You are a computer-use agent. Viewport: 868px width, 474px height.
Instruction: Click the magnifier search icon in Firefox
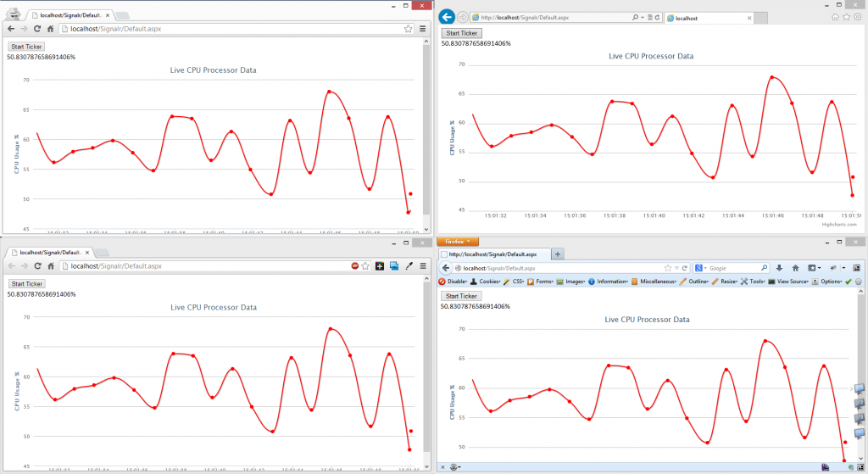(764, 268)
